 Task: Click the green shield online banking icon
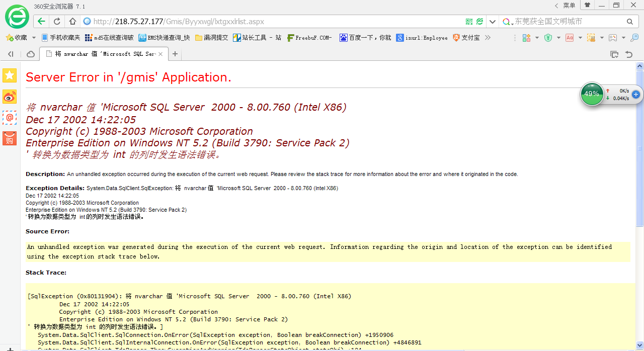coord(548,38)
